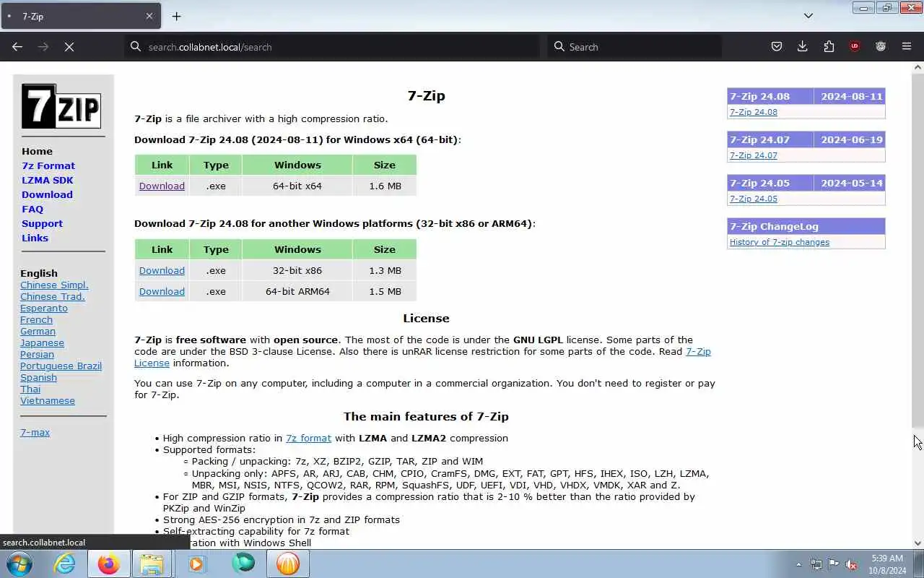Click the 7-Zip logo image
The width and height of the screenshot is (924, 578).
[x=61, y=106]
